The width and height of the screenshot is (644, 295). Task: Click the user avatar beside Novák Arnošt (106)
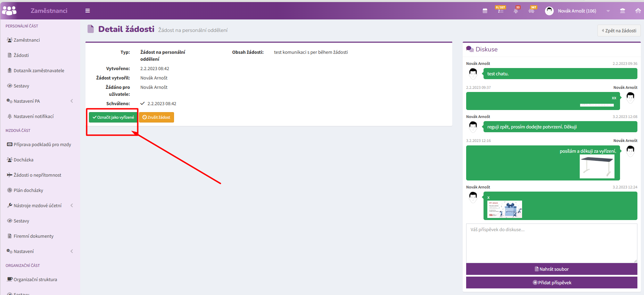[x=549, y=11]
